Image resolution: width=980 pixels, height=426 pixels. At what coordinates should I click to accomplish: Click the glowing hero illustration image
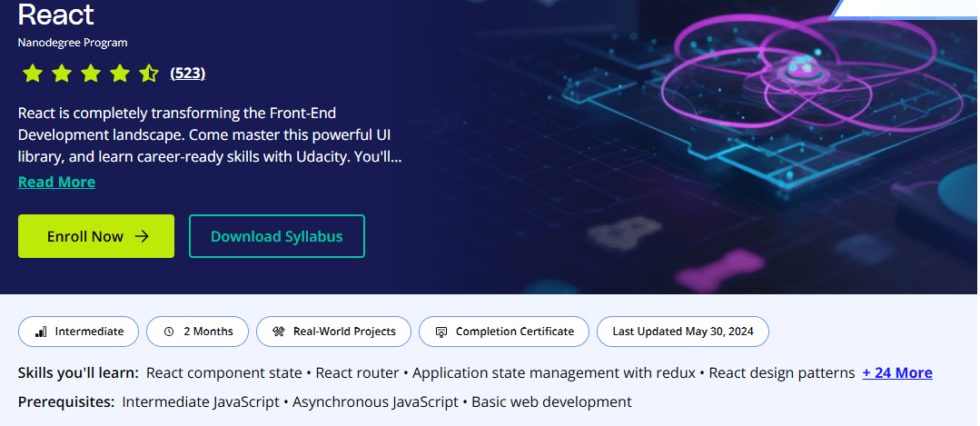[745, 136]
